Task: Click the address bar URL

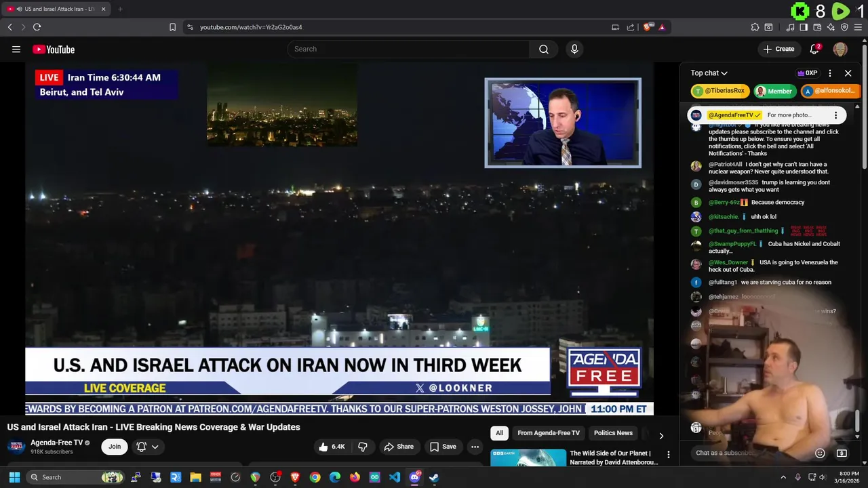Action: coord(251,27)
